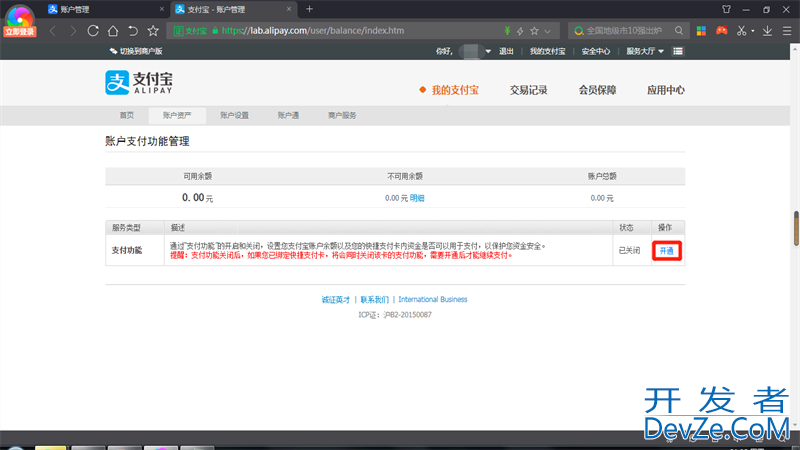Click the star icon inside the address bar
This screenshot has width=800, height=450.
(534, 31)
